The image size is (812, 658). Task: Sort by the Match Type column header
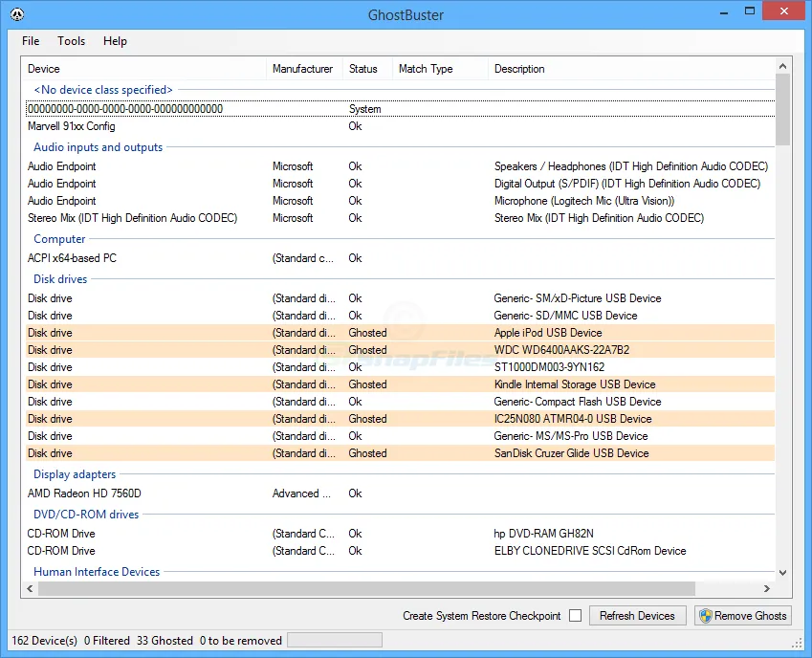click(x=440, y=69)
